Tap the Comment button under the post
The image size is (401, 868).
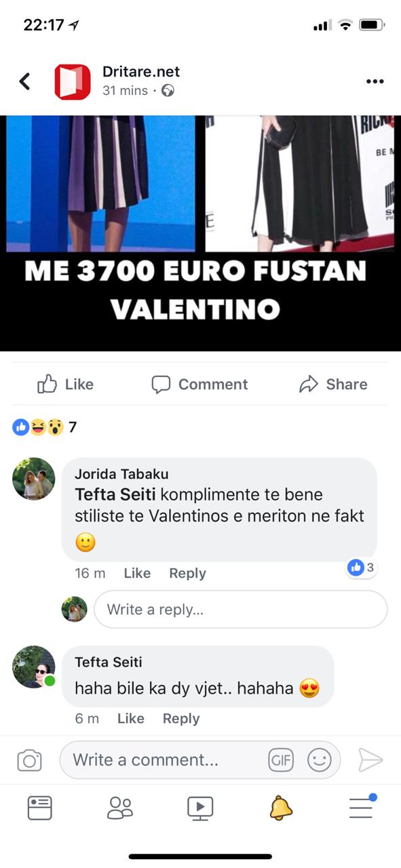tap(199, 384)
